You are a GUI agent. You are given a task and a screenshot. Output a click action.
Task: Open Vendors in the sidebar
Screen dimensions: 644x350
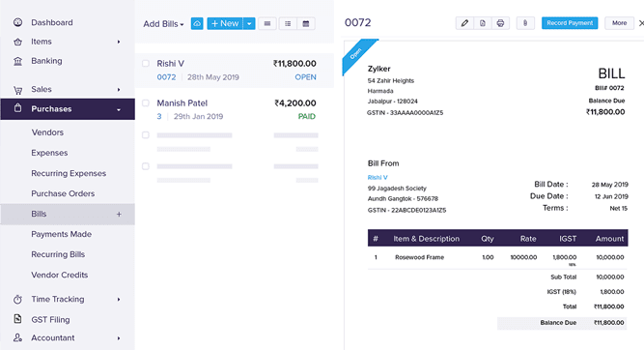point(47,132)
